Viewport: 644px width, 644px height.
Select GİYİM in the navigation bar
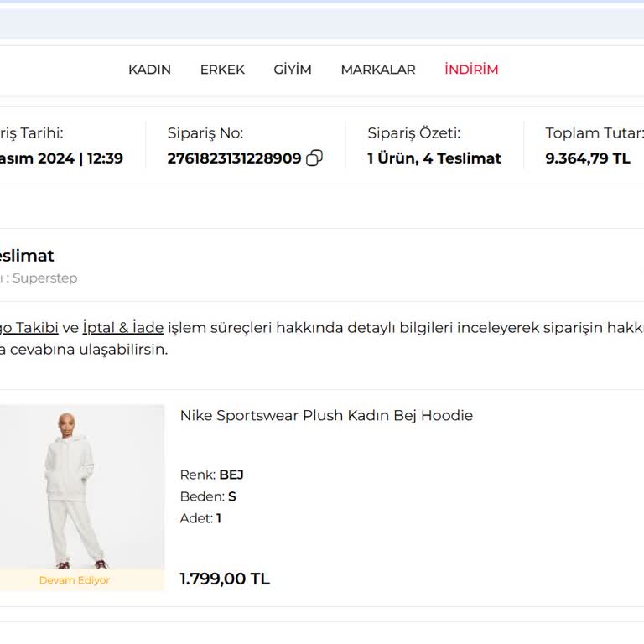point(293,70)
